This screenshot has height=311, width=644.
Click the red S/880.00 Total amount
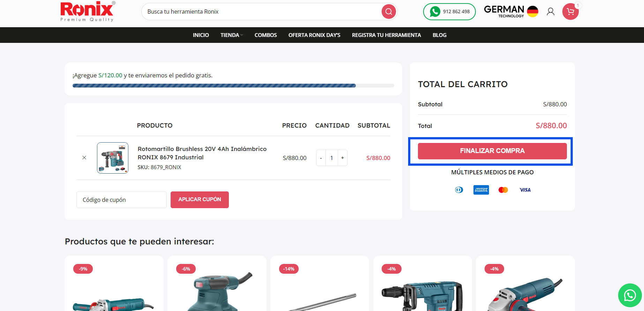551,126
